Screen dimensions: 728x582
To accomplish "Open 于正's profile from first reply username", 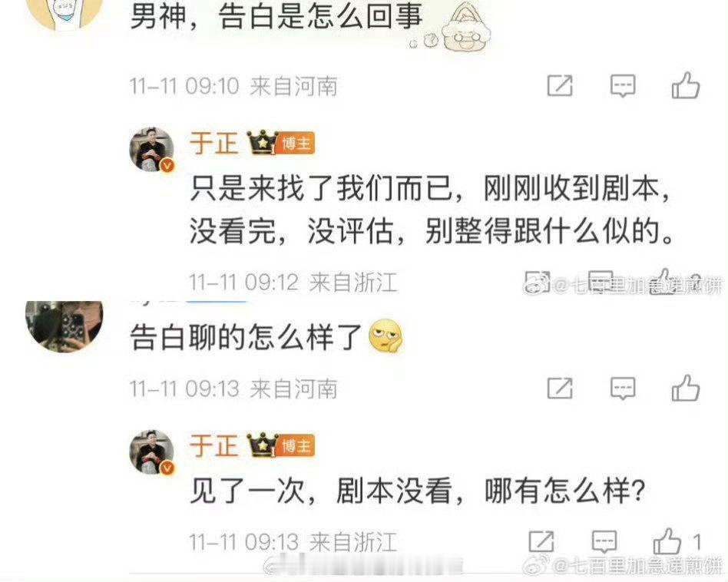I will [x=213, y=143].
